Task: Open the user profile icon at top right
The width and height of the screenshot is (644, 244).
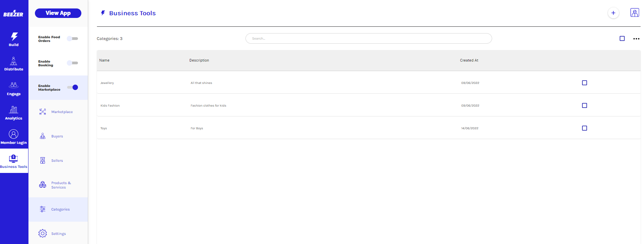Action: pyautogui.click(x=634, y=13)
